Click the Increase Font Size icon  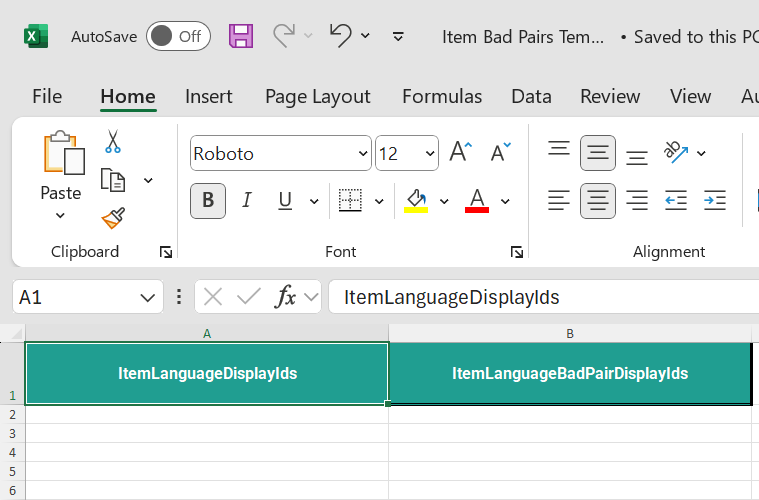point(460,153)
